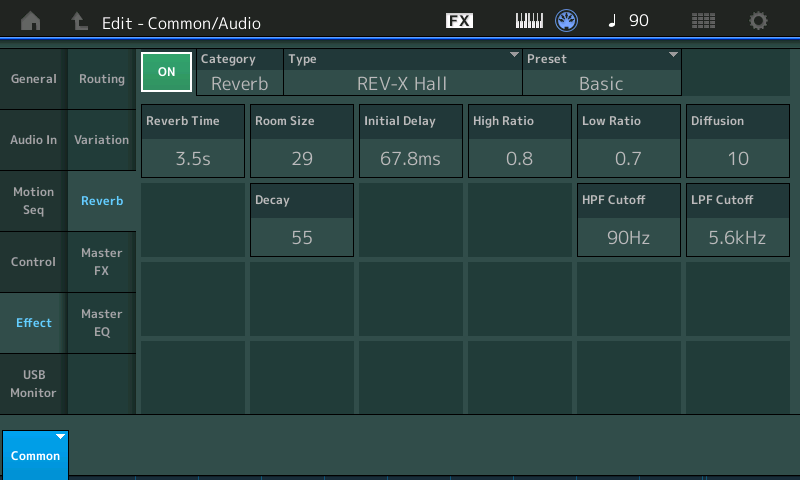Viewport: 800px width, 480px height.
Task: Go to the Home screen icon
Action: tap(31, 21)
